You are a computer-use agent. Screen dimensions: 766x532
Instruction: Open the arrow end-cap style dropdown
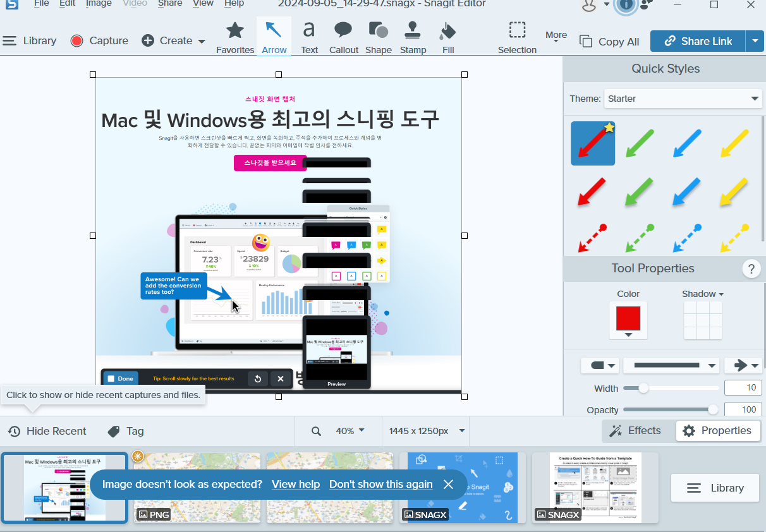[x=743, y=365]
